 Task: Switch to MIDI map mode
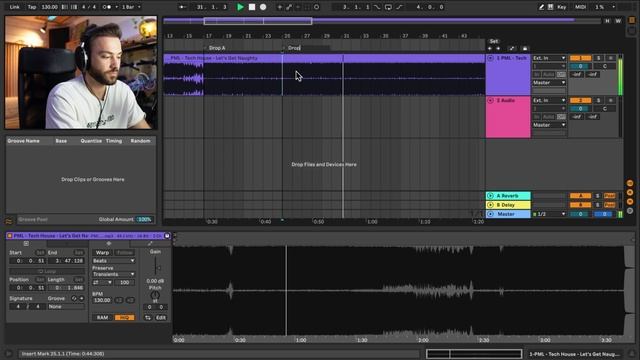point(580,7)
